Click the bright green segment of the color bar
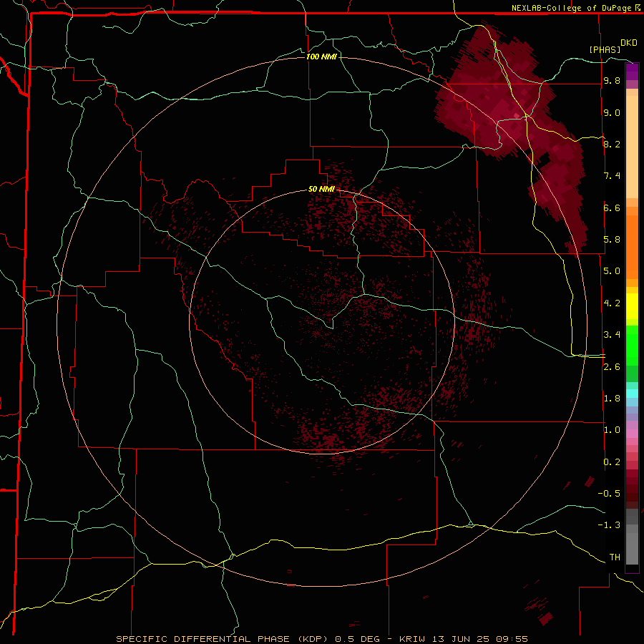Image resolution: width=644 pixels, height=644 pixels. 632,345
